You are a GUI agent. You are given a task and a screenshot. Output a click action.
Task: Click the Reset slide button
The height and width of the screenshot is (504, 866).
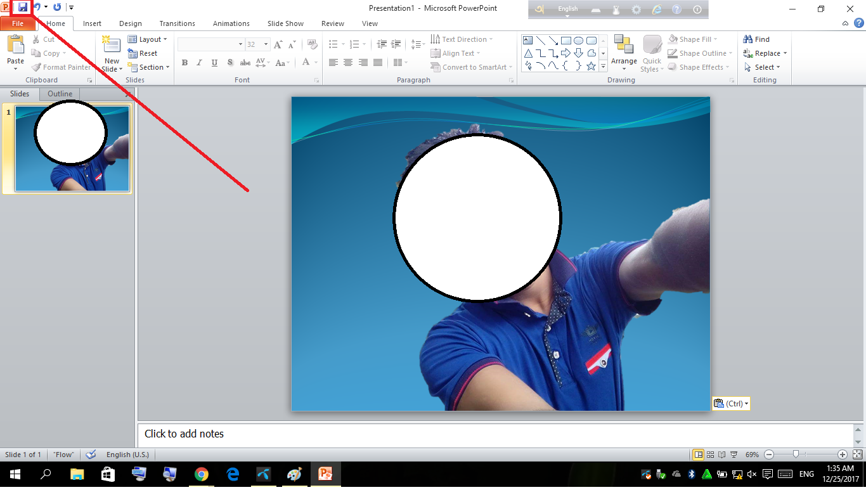click(143, 53)
